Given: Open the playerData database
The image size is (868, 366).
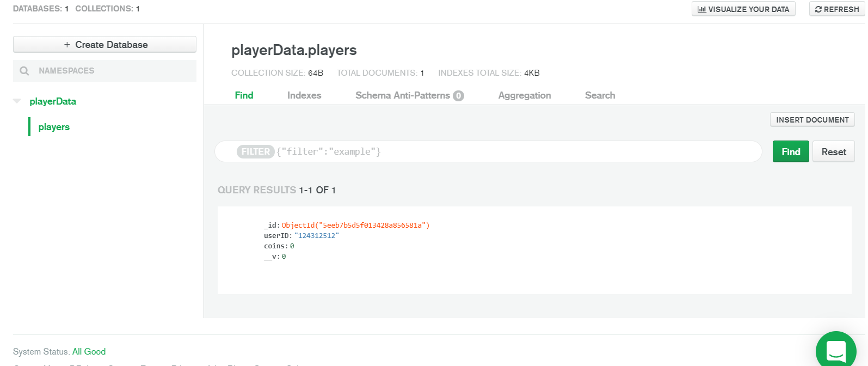Looking at the screenshot, I should (53, 101).
